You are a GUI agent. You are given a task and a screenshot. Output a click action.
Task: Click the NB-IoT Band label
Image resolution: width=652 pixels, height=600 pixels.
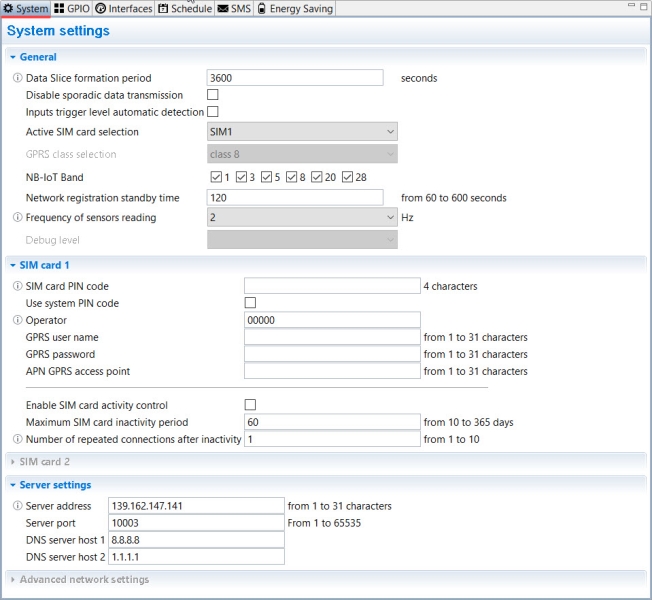54,177
